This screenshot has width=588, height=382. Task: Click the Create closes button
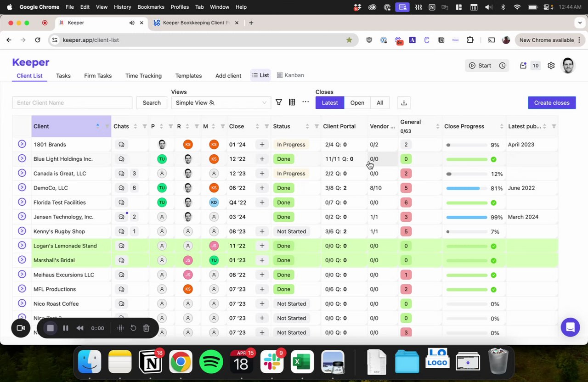pyautogui.click(x=552, y=103)
